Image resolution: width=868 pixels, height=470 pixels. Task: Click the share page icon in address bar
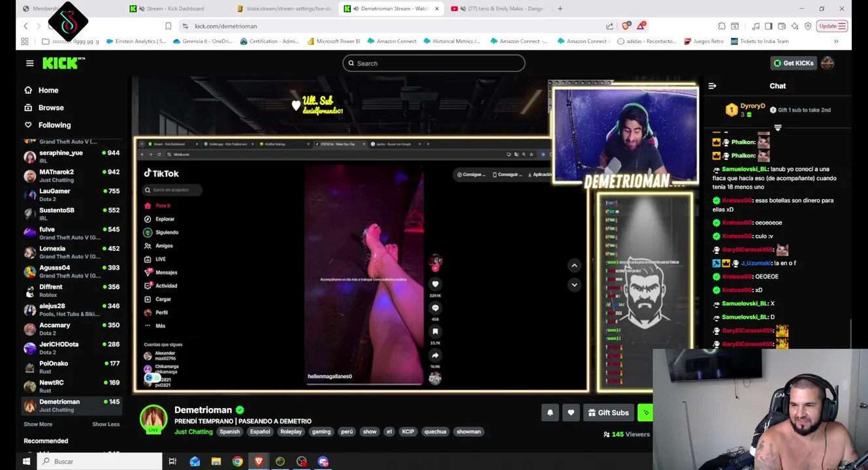coord(609,26)
